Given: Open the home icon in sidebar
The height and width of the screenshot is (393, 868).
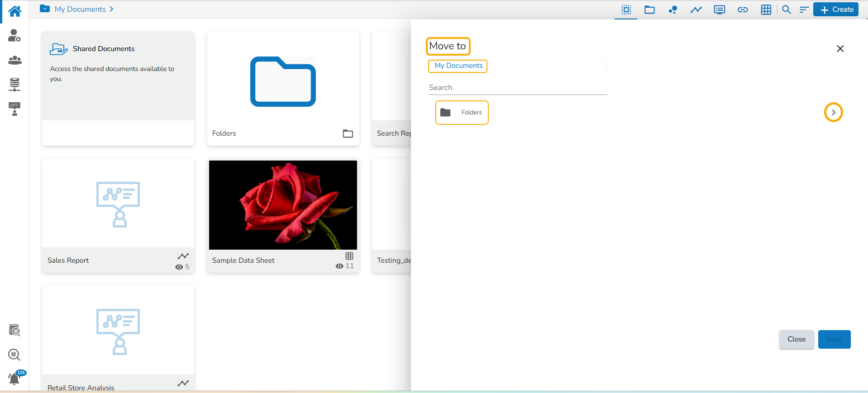Looking at the screenshot, I should pyautogui.click(x=14, y=11).
